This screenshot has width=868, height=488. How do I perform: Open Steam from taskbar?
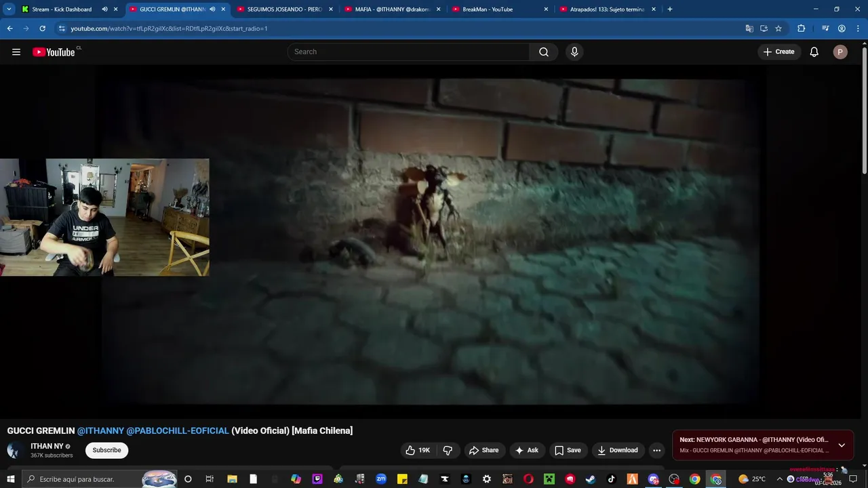pos(591,479)
